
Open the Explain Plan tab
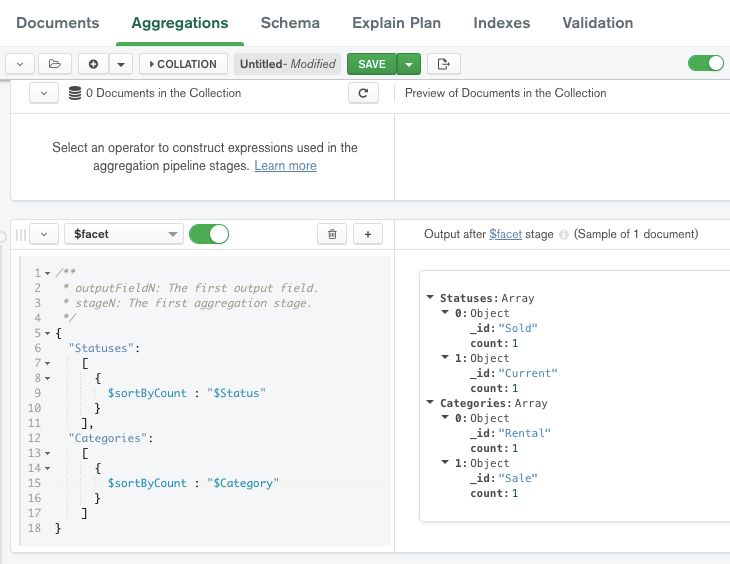point(396,22)
